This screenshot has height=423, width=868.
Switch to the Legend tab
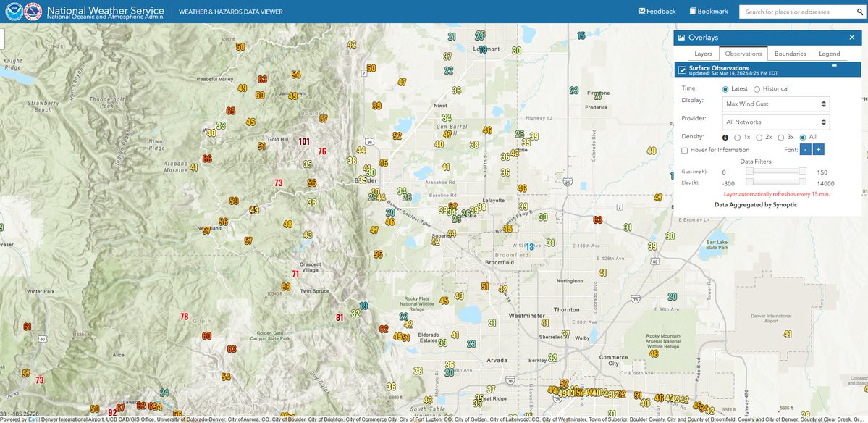pos(829,54)
